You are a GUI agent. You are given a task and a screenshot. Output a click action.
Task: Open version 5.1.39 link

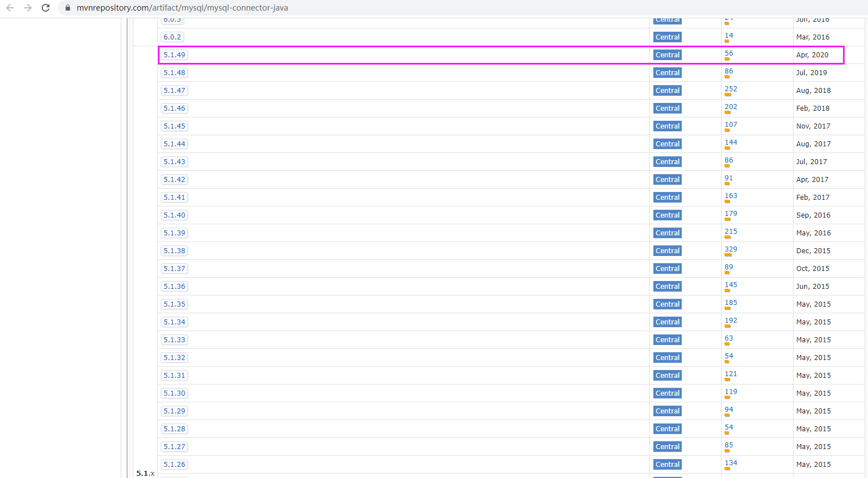click(x=175, y=233)
